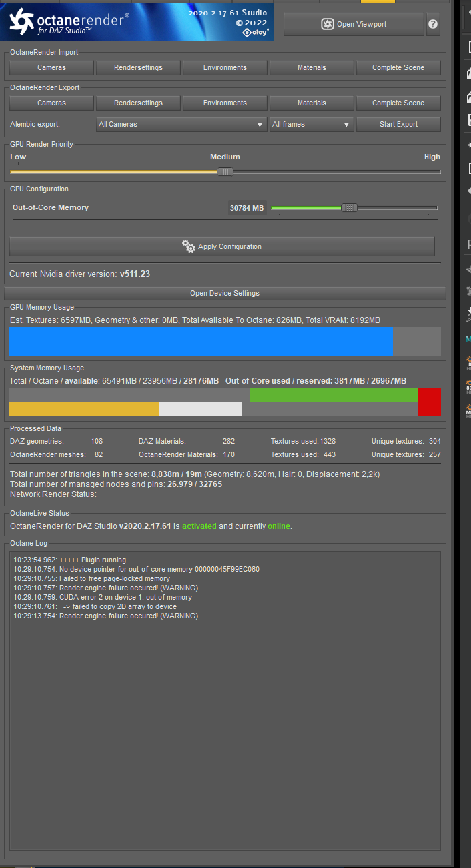471x868 pixels.
Task: Click the aperture icon on Open Viewport
Action: point(327,24)
